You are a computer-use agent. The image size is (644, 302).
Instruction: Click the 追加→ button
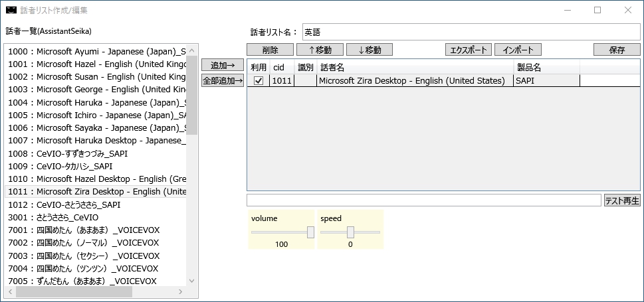(222, 65)
